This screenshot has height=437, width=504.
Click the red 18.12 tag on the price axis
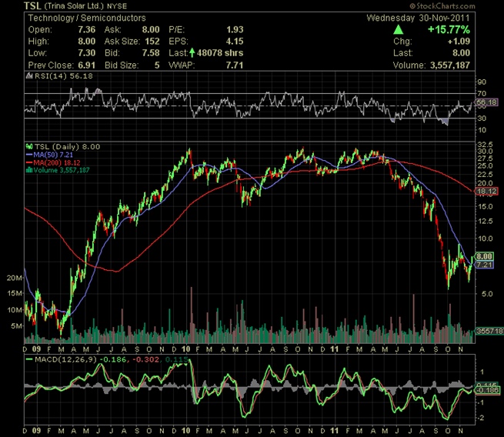486,192
